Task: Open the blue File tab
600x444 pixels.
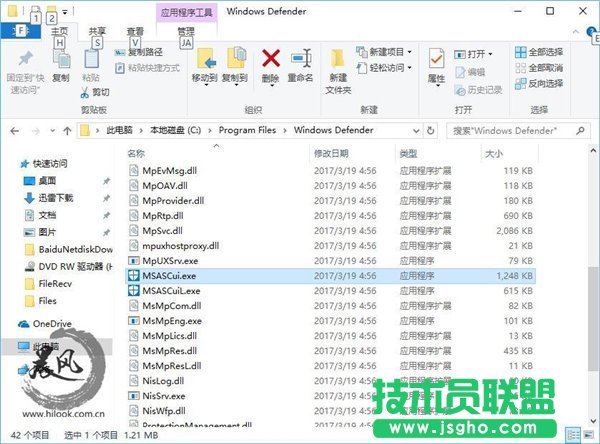Action: [20, 31]
